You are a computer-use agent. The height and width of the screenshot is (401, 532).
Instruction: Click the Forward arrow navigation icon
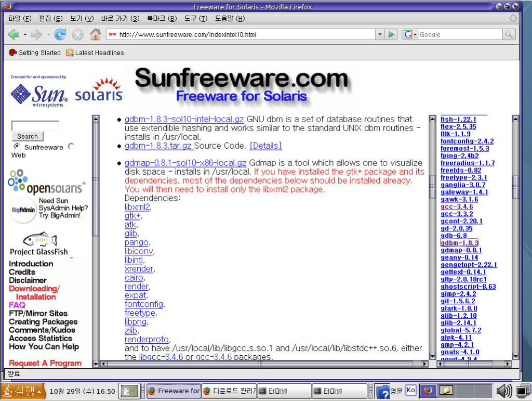click(x=37, y=34)
